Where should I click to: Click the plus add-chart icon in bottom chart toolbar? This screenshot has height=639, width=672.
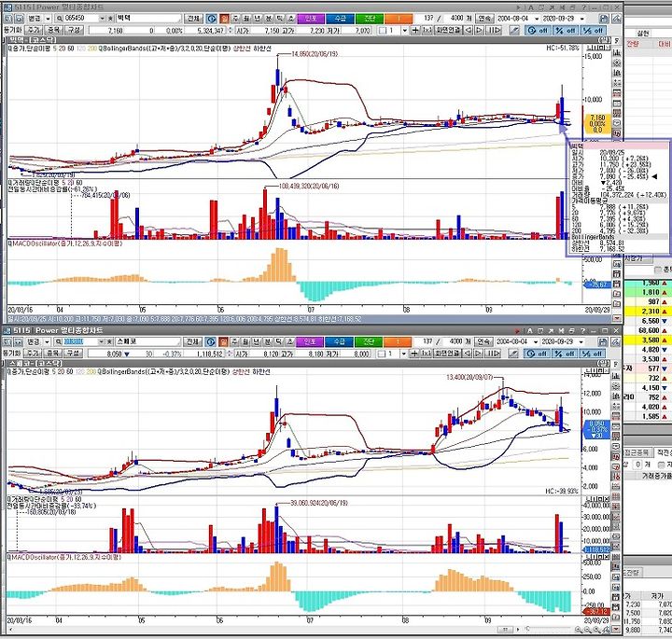[414, 354]
